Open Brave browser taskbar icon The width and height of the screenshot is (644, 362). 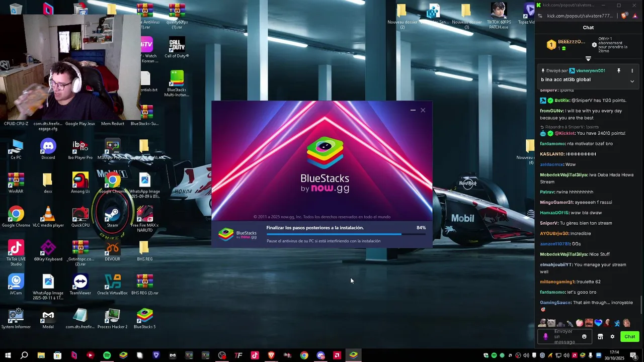click(x=271, y=355)
